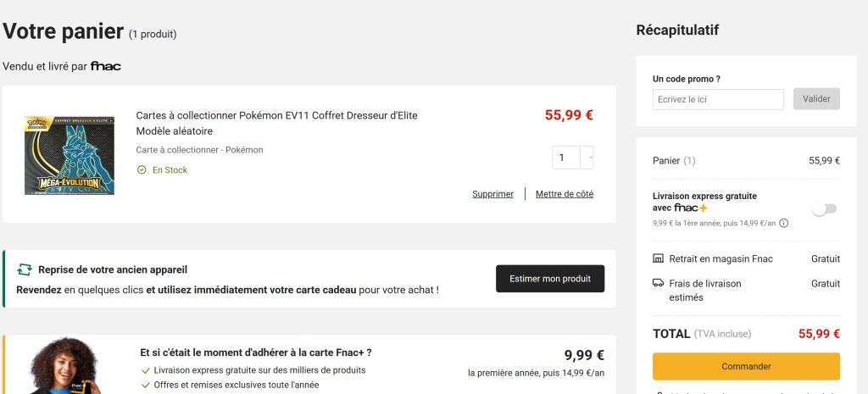Click the Estimer mon produit button

click(x=550, y=279)
